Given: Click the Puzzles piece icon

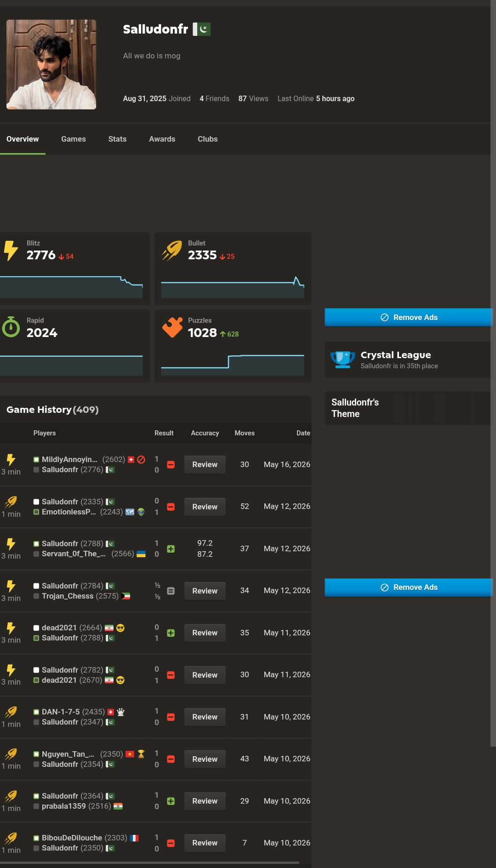Looking at the screenshot, I should [172, 327].
